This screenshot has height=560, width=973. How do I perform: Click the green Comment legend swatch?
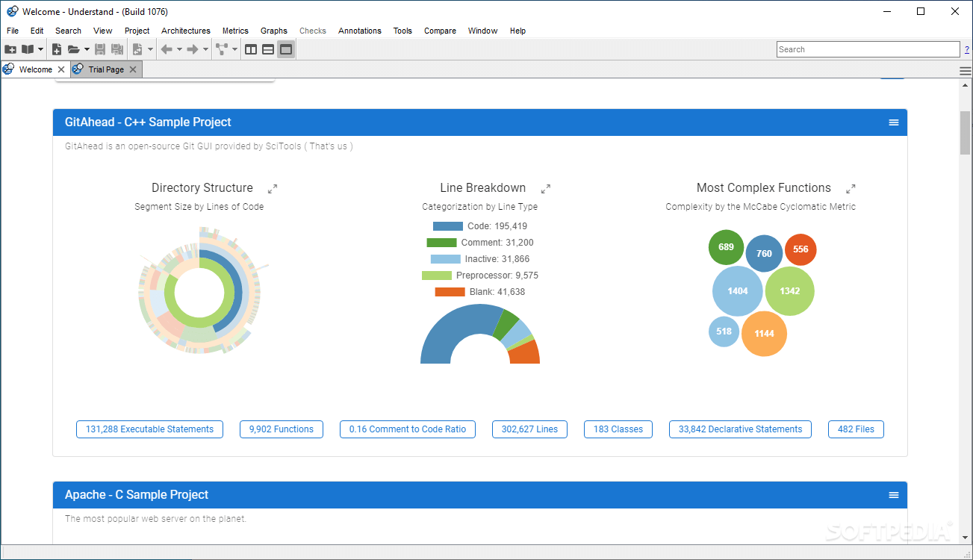(x=441, y=243)
